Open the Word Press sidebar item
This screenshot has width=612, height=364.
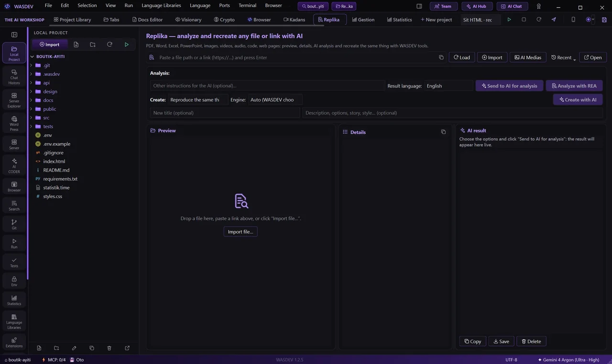pyautogui.click(x=14, y=124)
